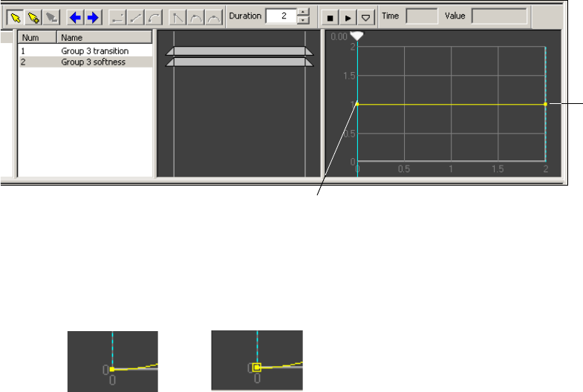Click the Group 3 transition timeline bar

coord(239,51)
